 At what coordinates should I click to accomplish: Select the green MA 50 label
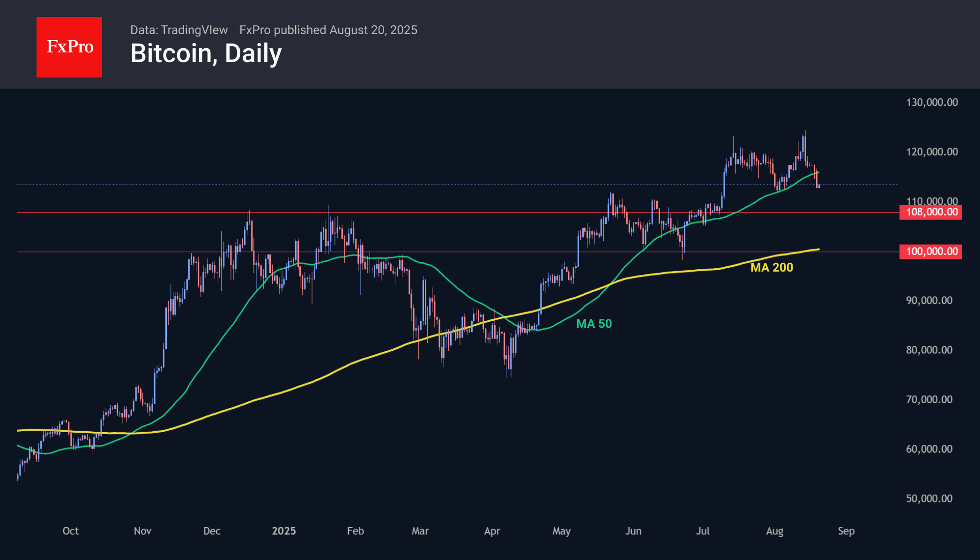594,324
